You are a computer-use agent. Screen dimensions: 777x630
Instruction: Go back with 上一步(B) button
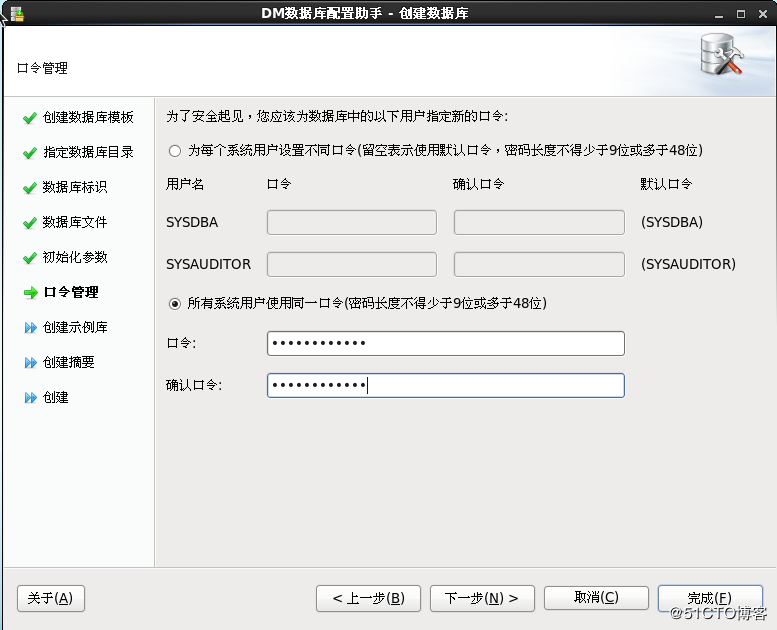368,598
